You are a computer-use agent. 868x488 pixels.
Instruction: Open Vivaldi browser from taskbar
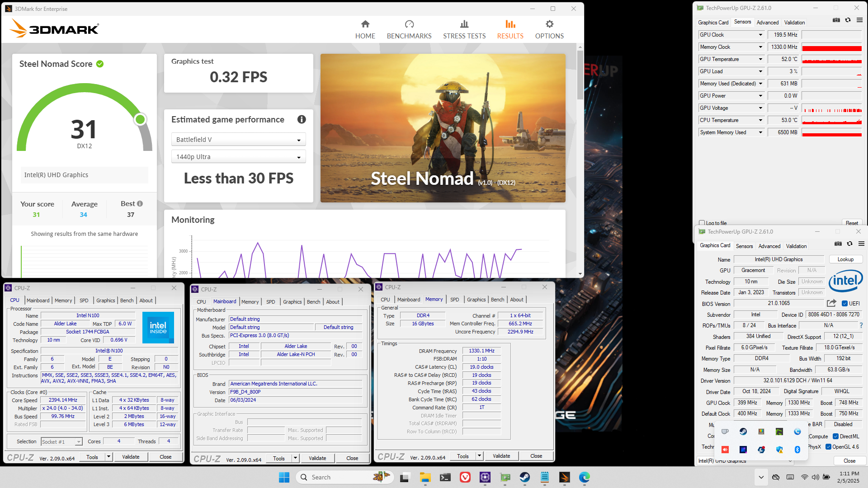465,477
